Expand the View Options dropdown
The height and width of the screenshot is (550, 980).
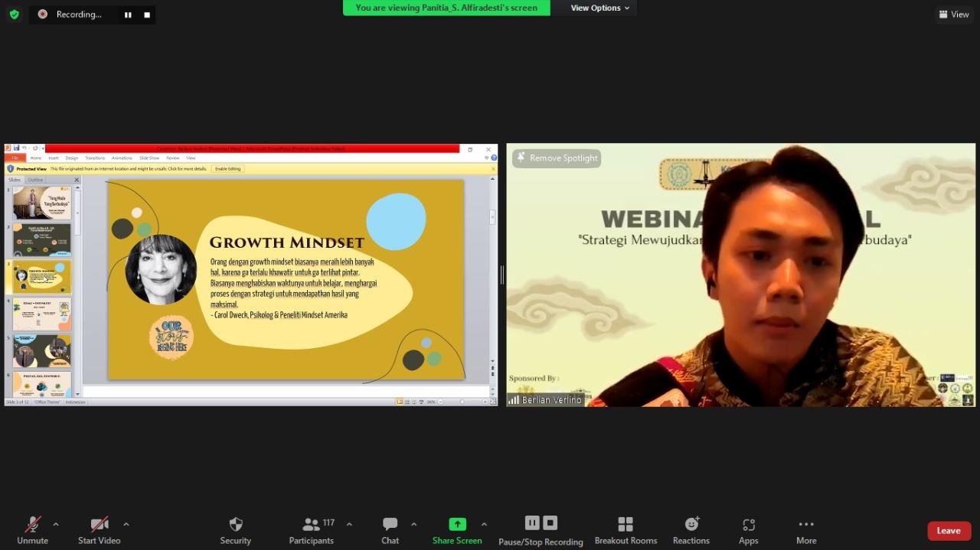600,8
